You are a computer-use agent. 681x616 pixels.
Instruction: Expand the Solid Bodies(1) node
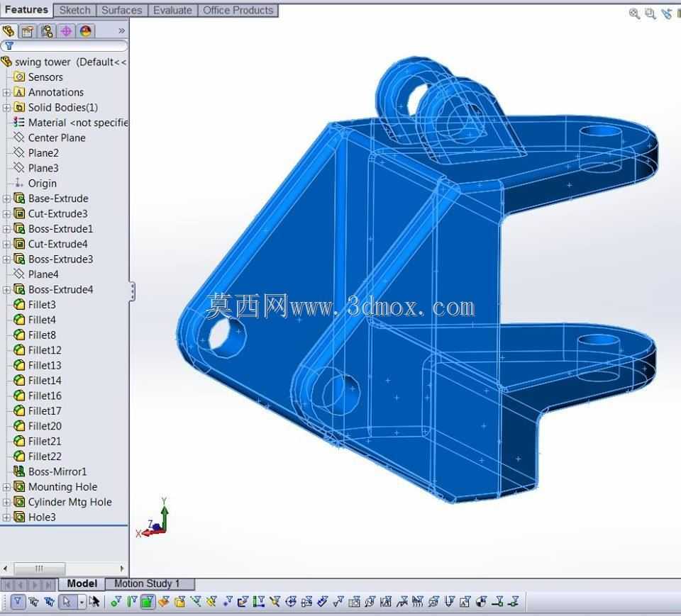[6, 108]
